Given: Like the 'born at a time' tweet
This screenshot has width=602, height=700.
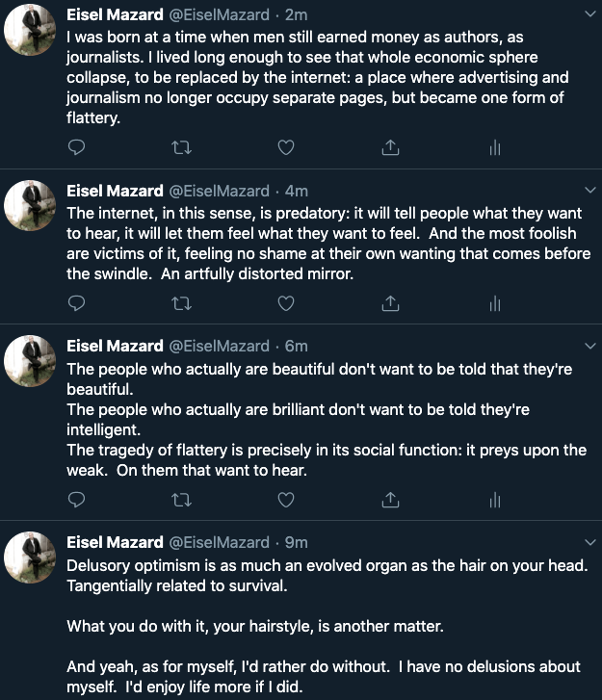Looking at the screenshot, I should point(285,147).
